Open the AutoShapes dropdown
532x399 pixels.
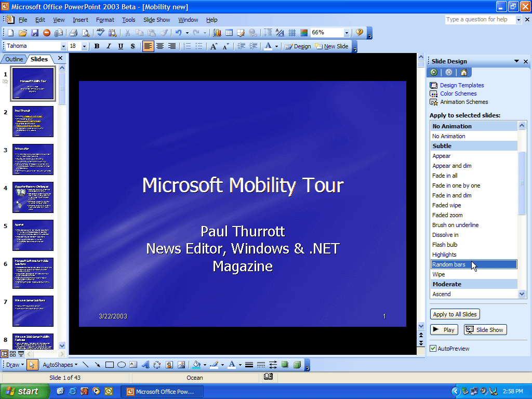point(60,365)
